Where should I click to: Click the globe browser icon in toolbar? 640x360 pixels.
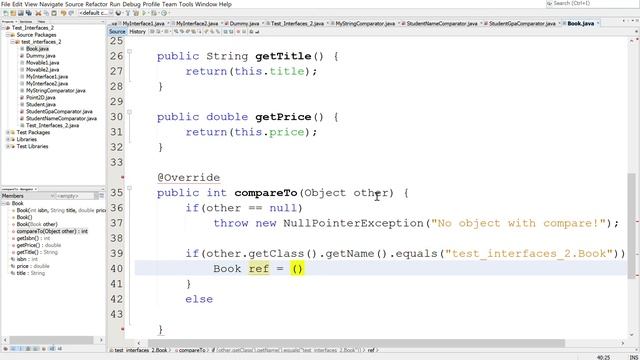click(119, 13)
